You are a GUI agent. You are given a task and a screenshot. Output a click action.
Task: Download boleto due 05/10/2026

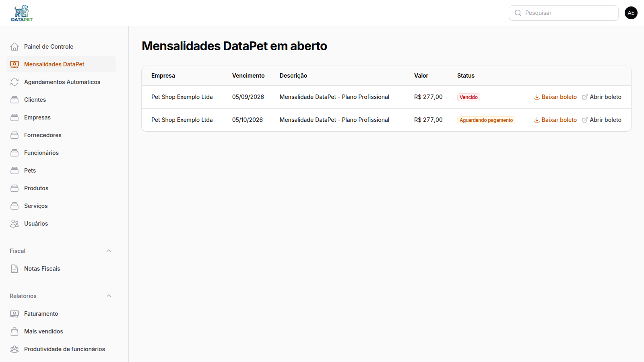(x=555, y=120)
